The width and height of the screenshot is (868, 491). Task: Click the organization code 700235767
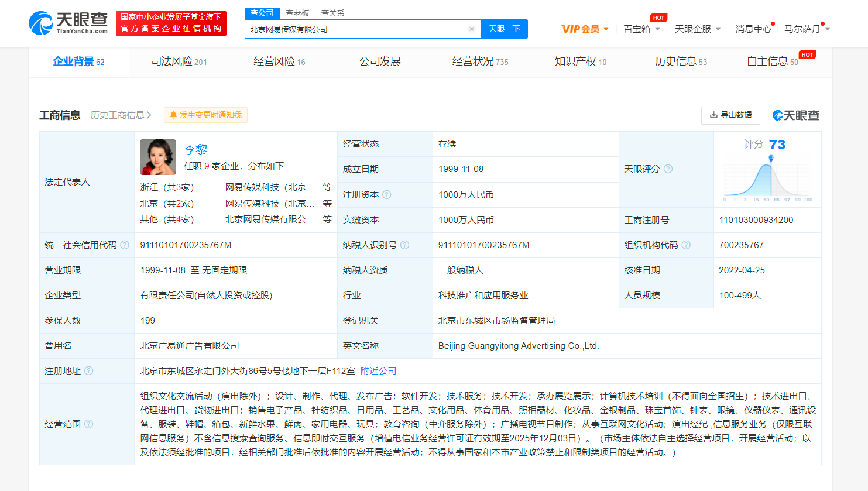pos(742,245)
